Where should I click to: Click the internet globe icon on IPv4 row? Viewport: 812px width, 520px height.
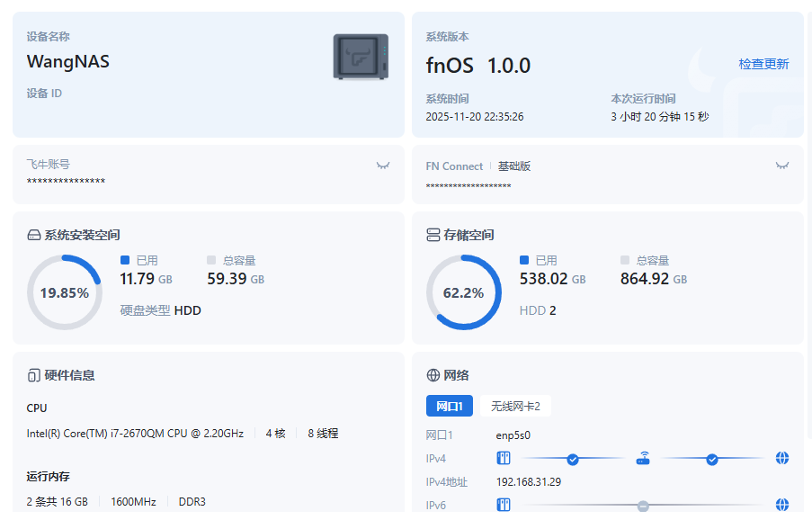pos(782,458)
